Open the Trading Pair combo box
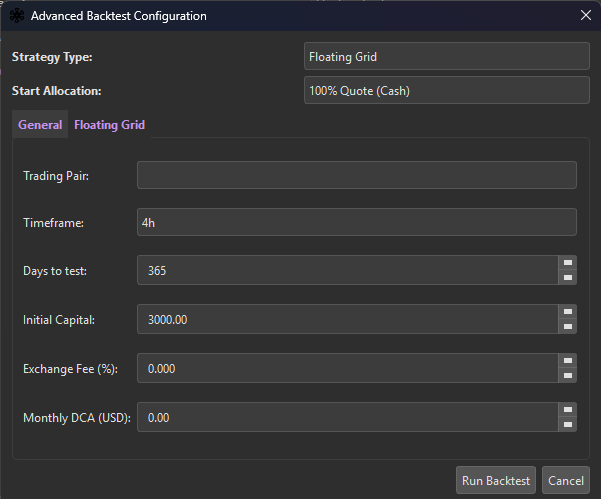The image size is (601, 499). pyautogui.click(x=357, y=175)
